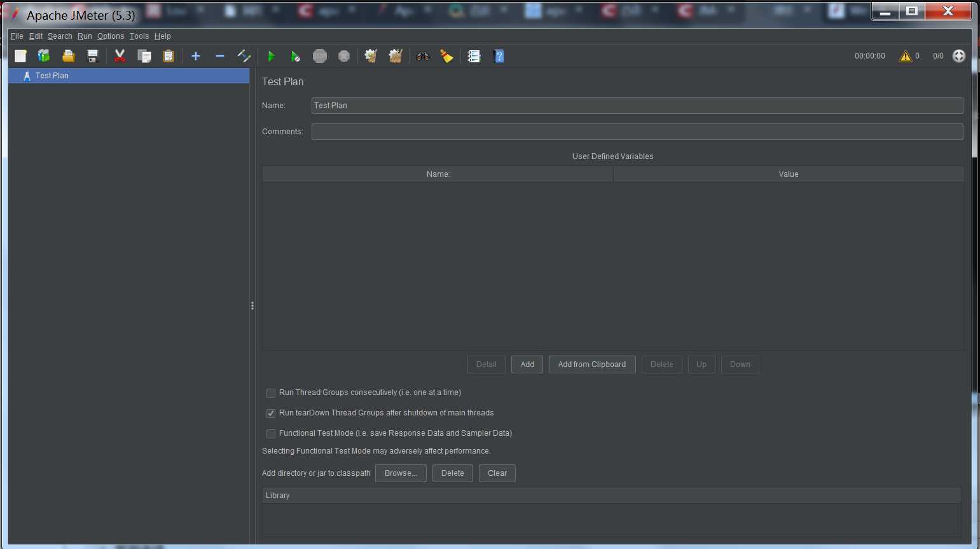980x549 pixels.
Task: Toggle Run Thread Groups consecutively checkbox
Action: [x=271, y=393]
